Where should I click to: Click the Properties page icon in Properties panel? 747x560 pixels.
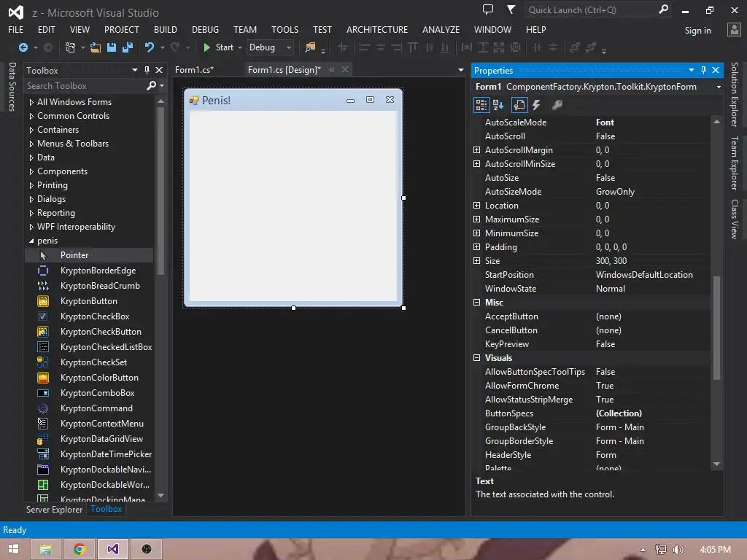519,105
